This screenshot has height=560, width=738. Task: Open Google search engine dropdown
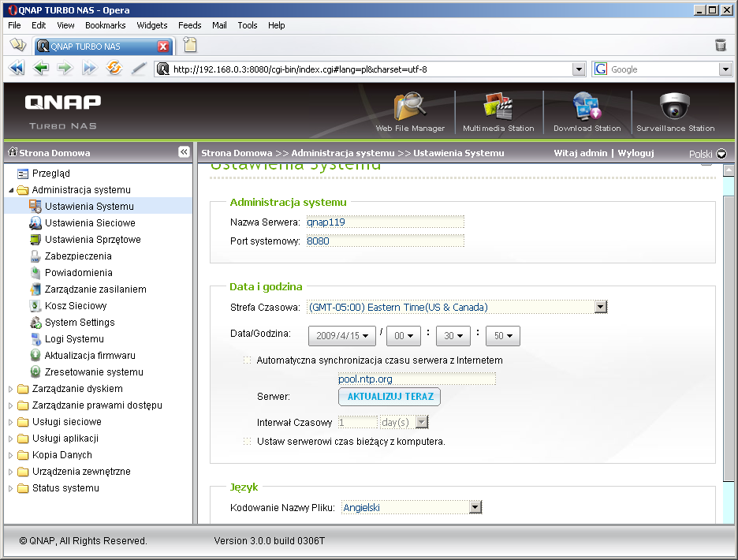click(725, 69)
